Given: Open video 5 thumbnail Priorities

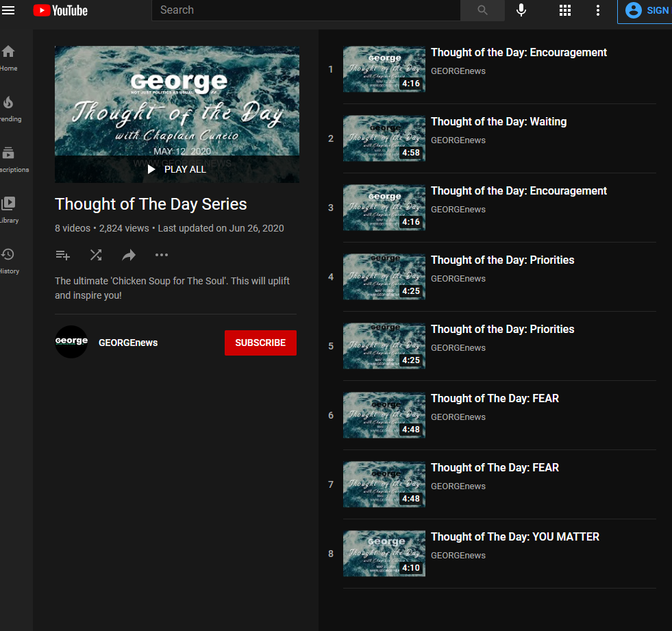Looking at the screenshot, I should pos(384,346).
